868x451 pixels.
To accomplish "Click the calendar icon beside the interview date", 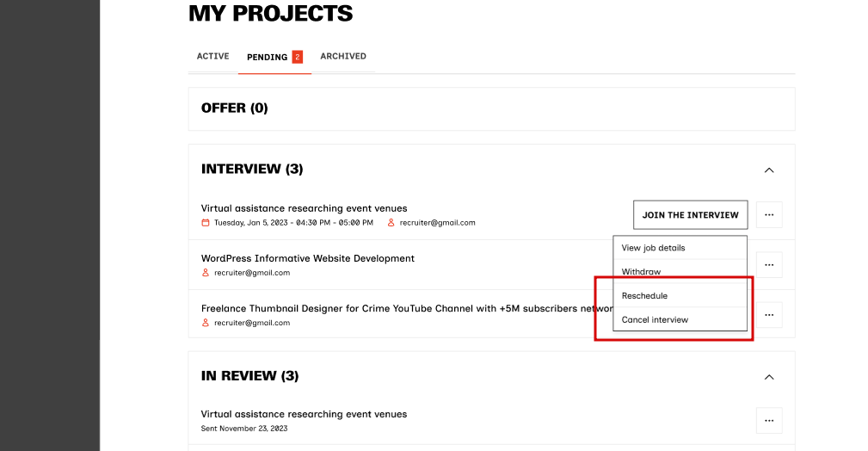I will [x=206, y=223].
